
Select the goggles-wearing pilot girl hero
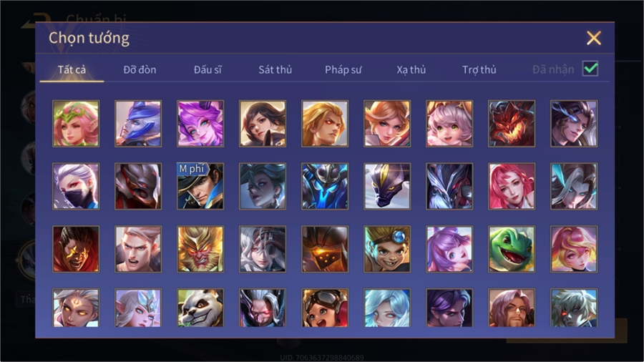click(x=325, y=308)
